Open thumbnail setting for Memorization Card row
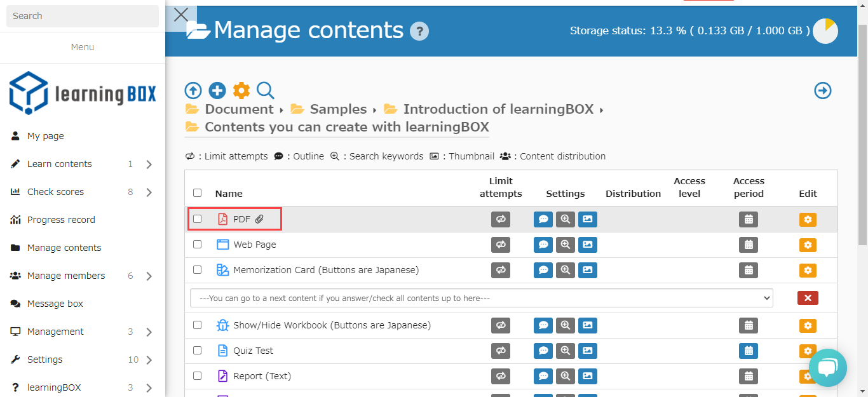Screen dimensions: 868x397 coord(588,270)
